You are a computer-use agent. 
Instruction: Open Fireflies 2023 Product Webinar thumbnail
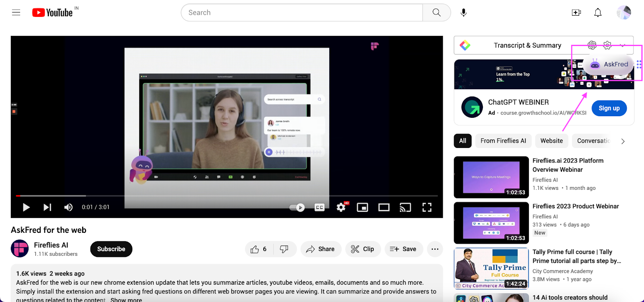coord(491,223)
